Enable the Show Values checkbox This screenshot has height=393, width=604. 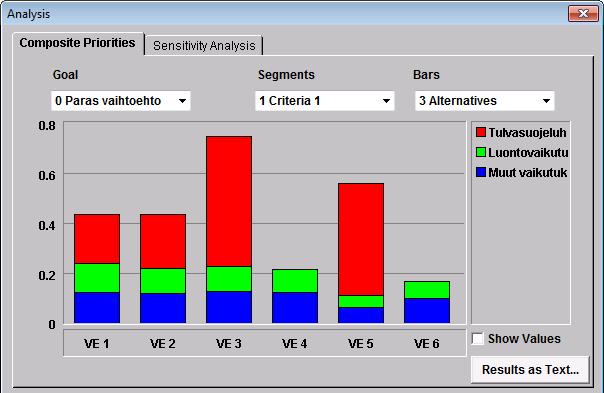click(x=478, y=339)
